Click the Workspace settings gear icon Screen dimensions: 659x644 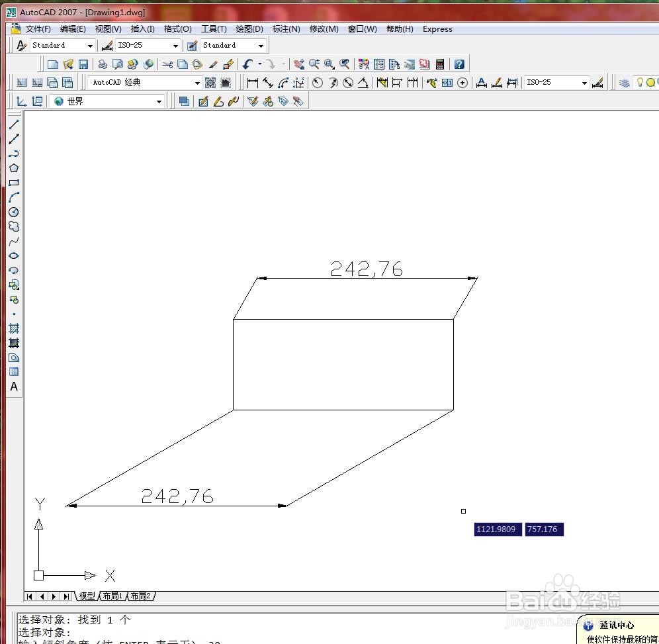pyautogui.click(x=210, y=83)
